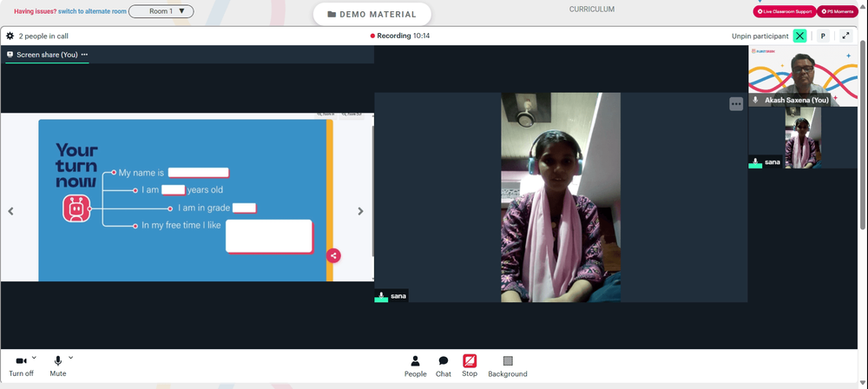The width and height of the screenshot is (868, 389).
Task: Expand microphone options chevron beside Mute
Action: 71,358
